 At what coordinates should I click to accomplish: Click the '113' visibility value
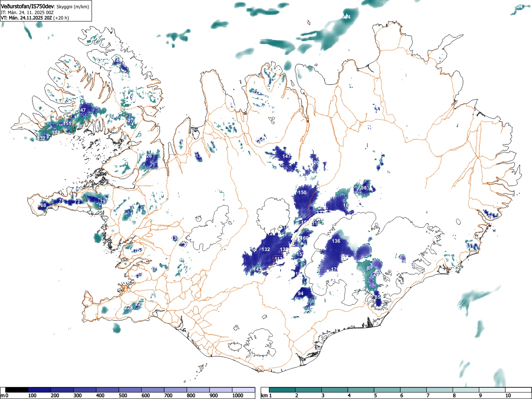279,259
